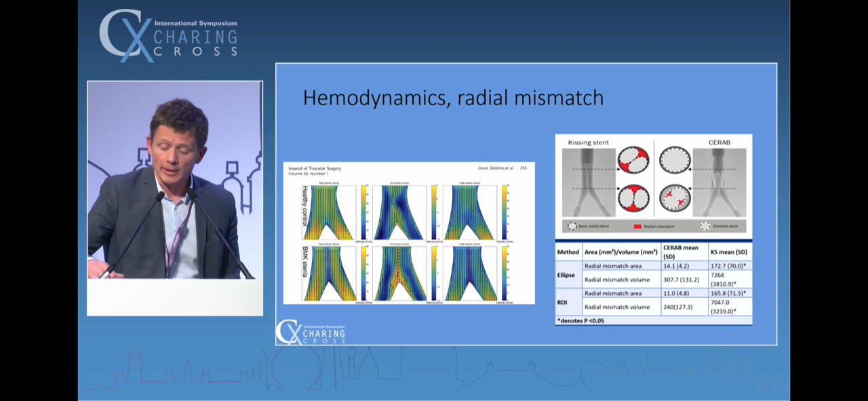Click the speaker video feed thumbnail
The height and width of the screenshot is (401, 868).
click(x=175, y=198)
